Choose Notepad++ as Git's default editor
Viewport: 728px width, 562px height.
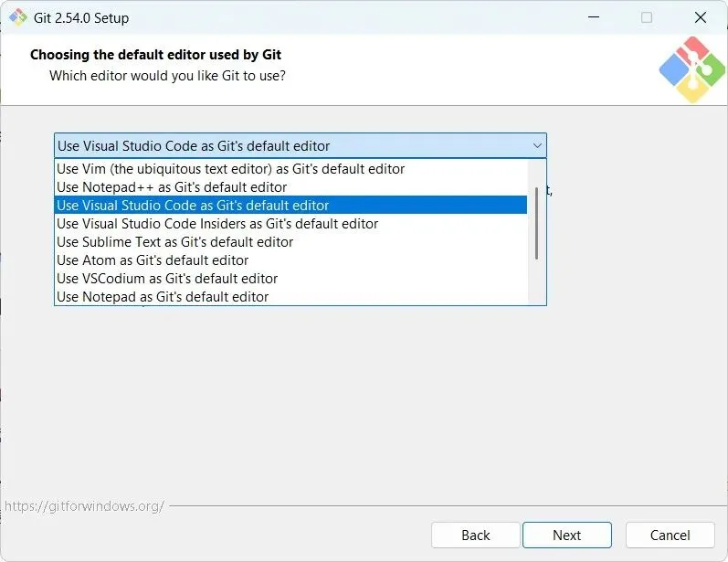(290, 187)
